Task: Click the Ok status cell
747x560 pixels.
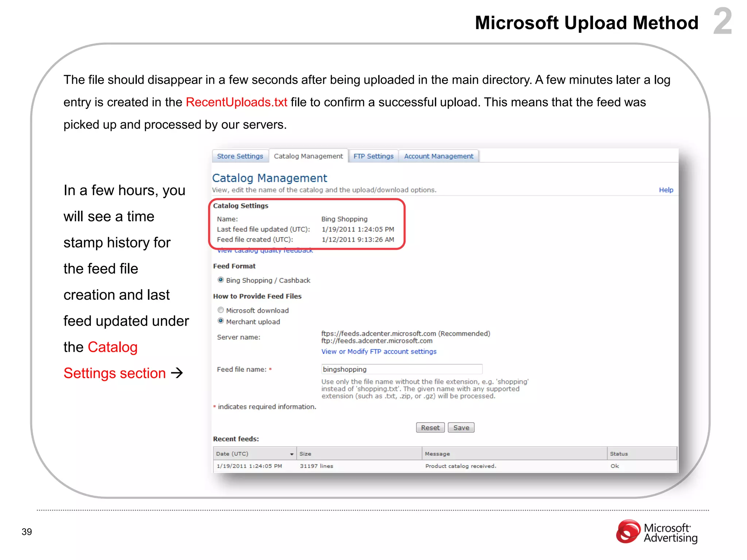Action: click(x=615, y=466)
